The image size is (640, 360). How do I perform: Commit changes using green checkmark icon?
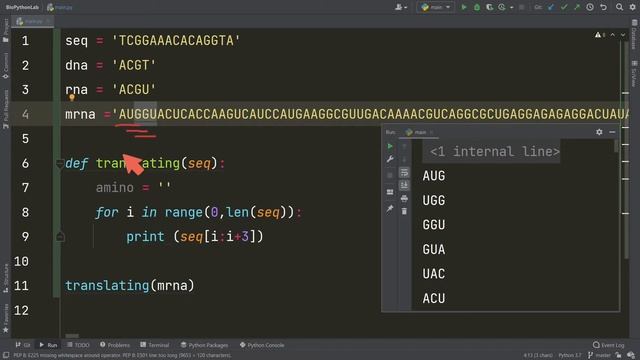pyautogui.click(x=564, y=7)
